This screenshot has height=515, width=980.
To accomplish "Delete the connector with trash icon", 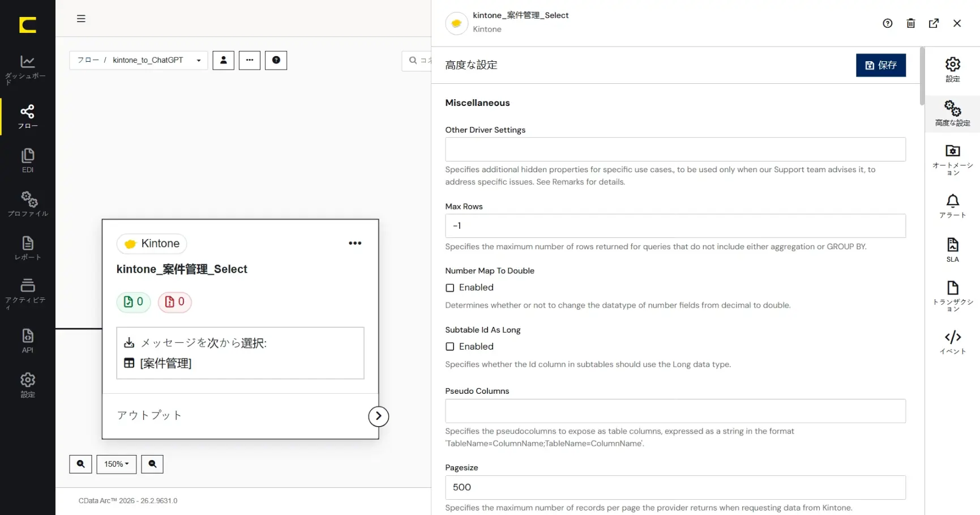I will pyautogui.click(x=910, y=23).
